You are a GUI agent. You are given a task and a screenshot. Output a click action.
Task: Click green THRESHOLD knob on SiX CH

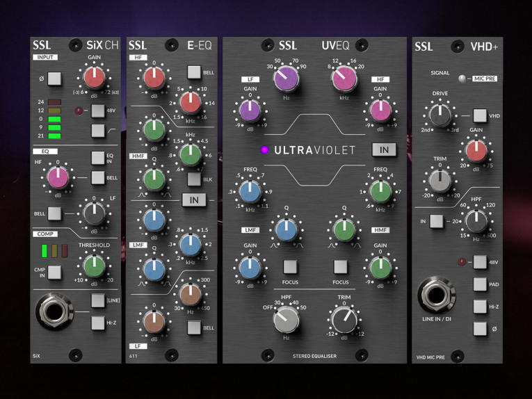[94, 266]
